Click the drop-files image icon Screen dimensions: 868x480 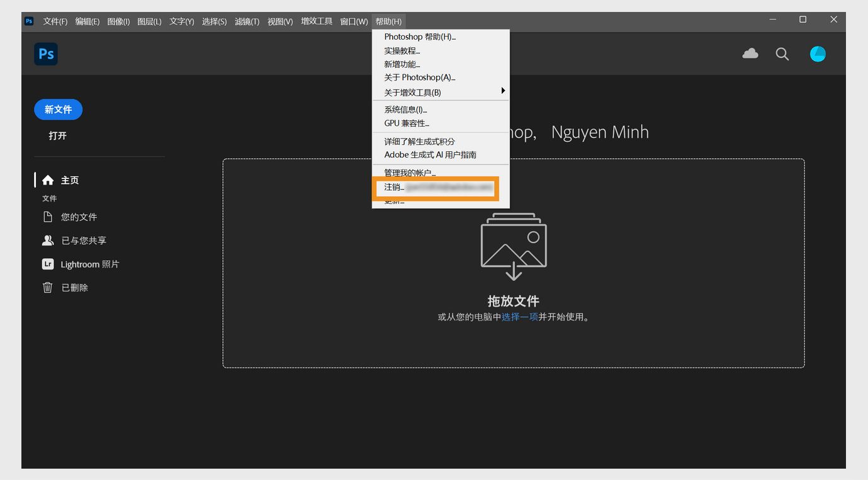[x=514, y=246]
